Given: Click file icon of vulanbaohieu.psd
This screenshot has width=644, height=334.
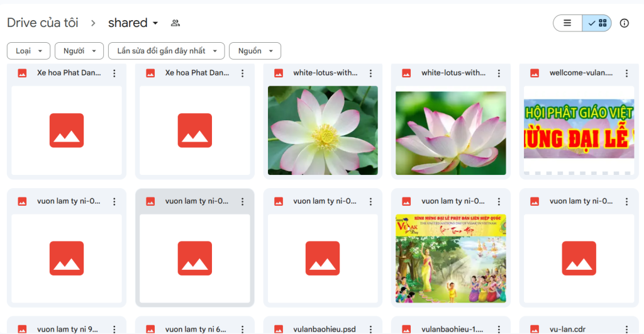Looking at the screenshot, I should coord(279,329).
